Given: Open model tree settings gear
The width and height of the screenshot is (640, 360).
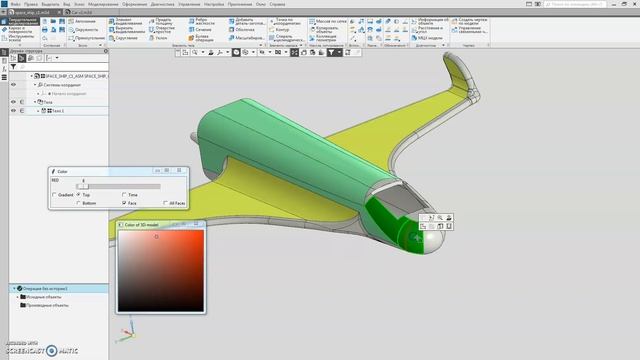Looking at the screenshot, I should [106, 51].
